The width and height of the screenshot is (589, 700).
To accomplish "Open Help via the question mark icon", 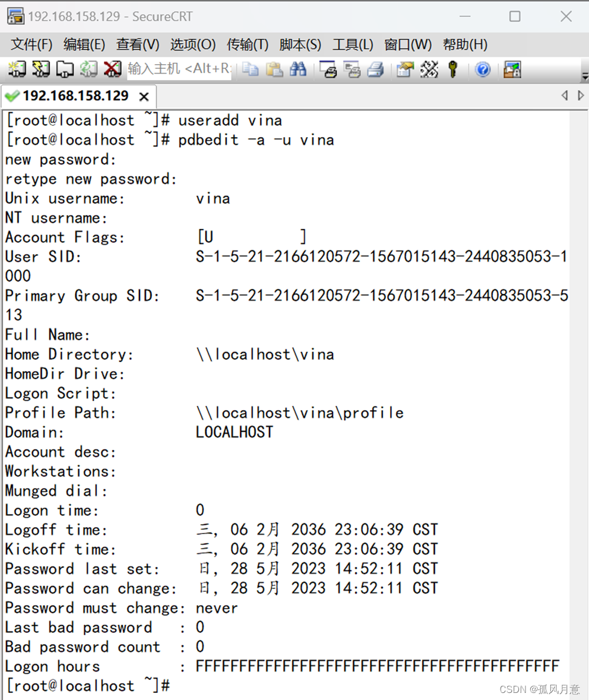I will [482, 69].
